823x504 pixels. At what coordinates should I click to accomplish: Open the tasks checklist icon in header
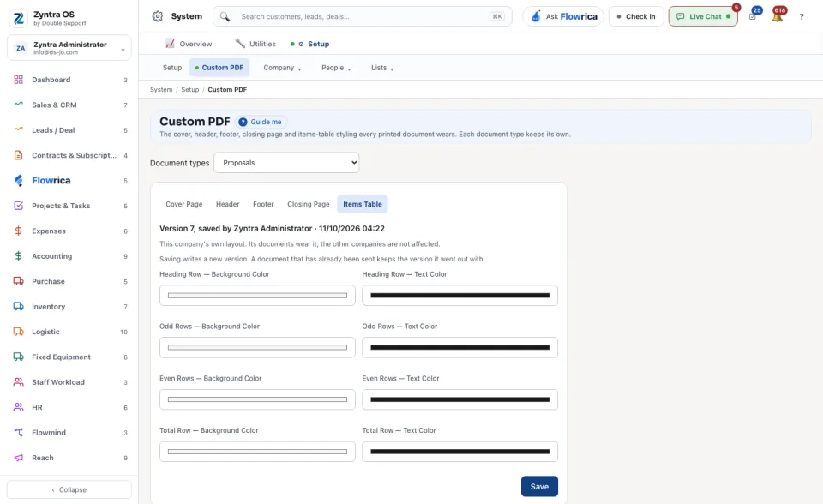[753, 16]
